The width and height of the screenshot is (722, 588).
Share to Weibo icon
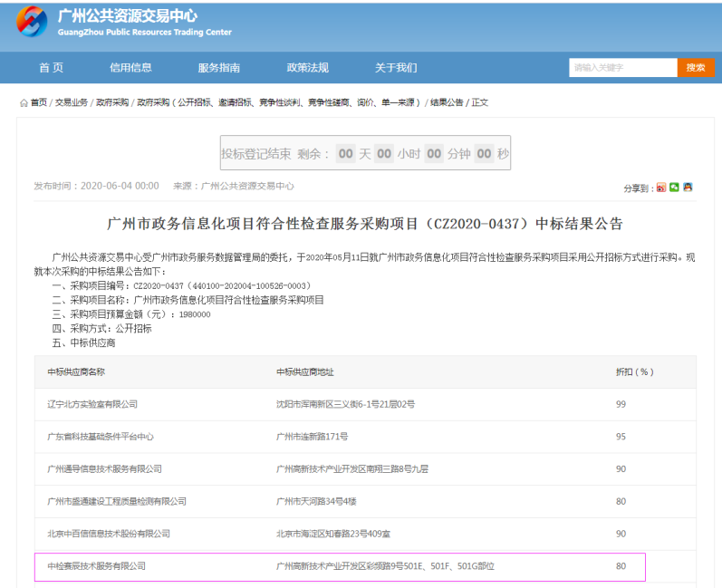pos(661,188)
